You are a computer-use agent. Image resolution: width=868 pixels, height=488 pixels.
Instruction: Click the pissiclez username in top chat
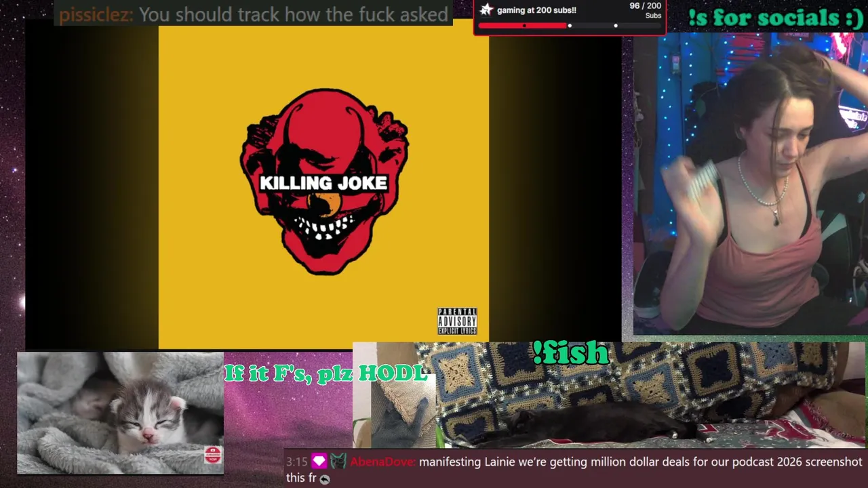click(96, 14)
